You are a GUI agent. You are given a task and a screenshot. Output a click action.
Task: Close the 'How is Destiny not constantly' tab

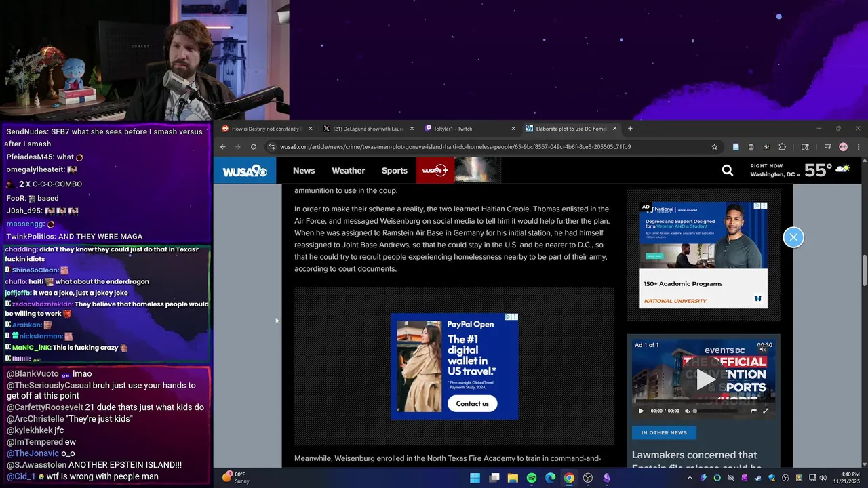click(x=311, y=128)
